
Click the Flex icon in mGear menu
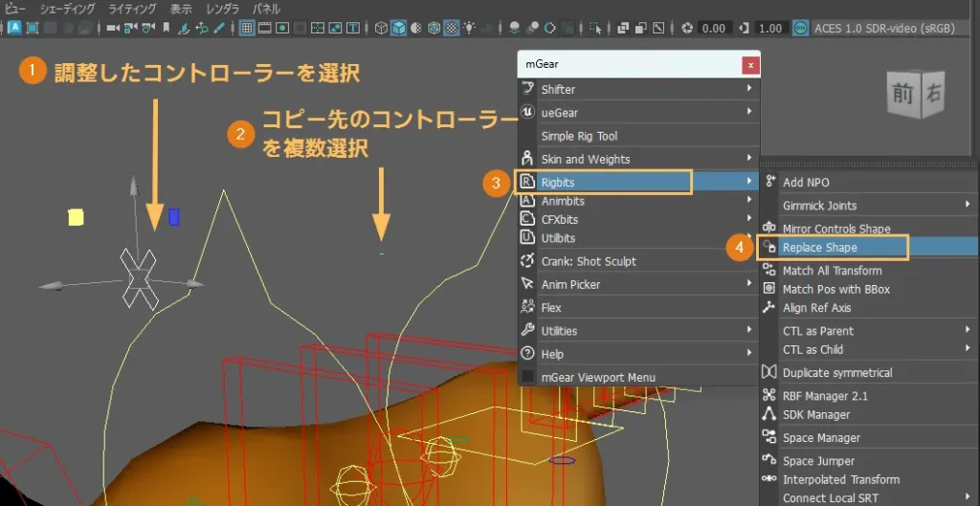click(527, 307)
